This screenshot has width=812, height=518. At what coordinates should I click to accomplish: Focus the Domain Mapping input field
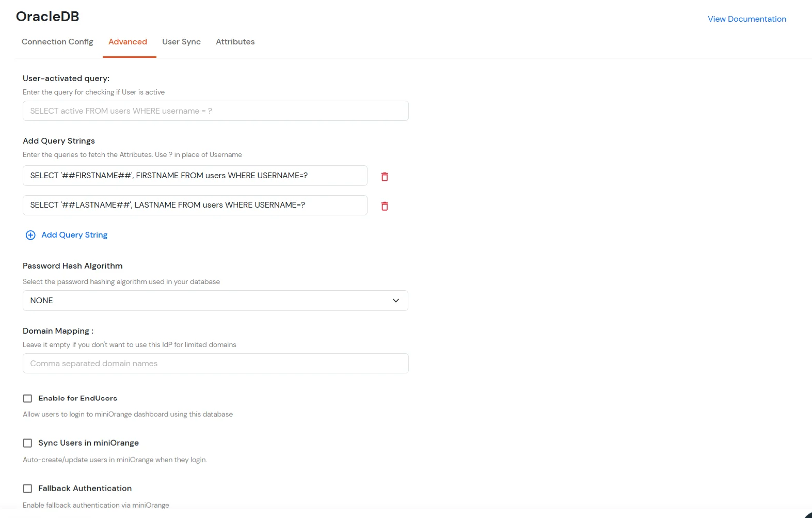tap(216, 364)
